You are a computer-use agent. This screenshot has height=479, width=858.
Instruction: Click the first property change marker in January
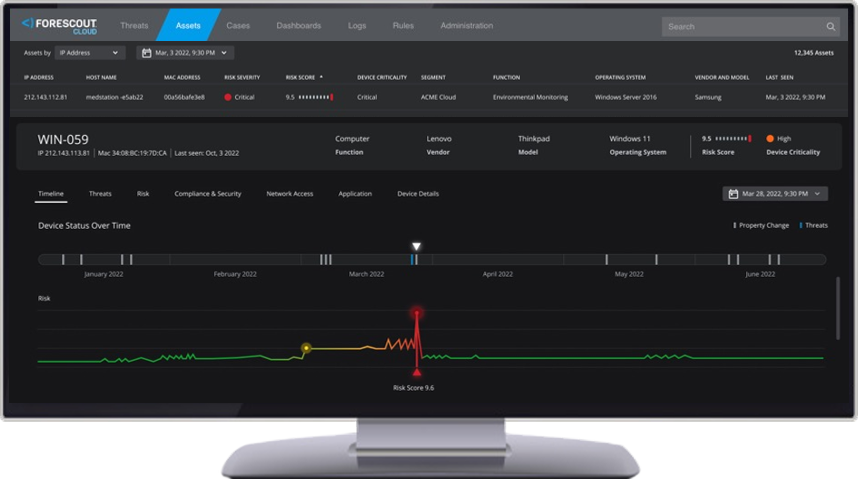[x=63, y=259]
